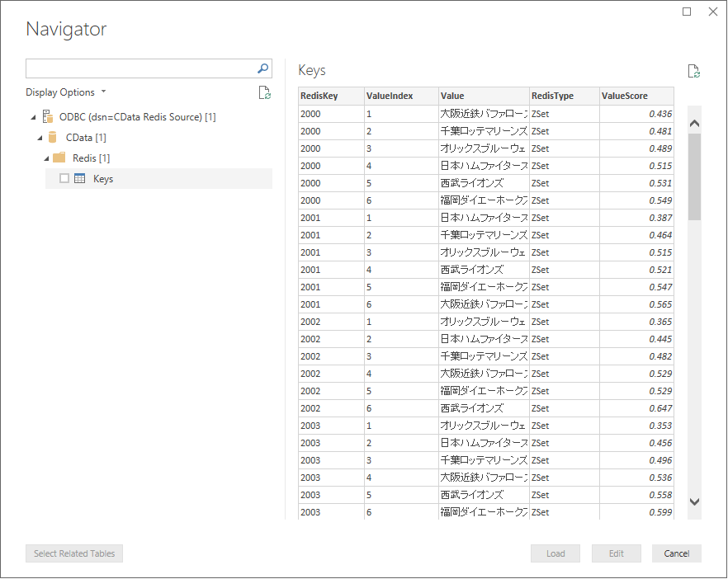
Task: Click the cell with score 0.558
Action: [636, 495]
